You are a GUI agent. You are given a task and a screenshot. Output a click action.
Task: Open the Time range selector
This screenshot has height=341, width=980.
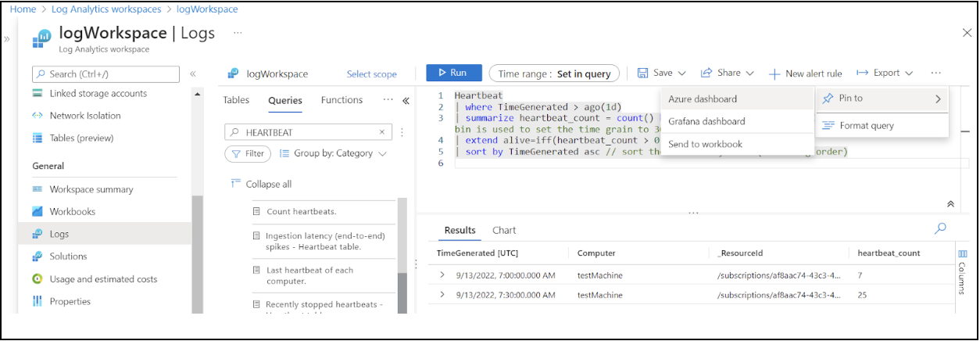pos(554,74)
